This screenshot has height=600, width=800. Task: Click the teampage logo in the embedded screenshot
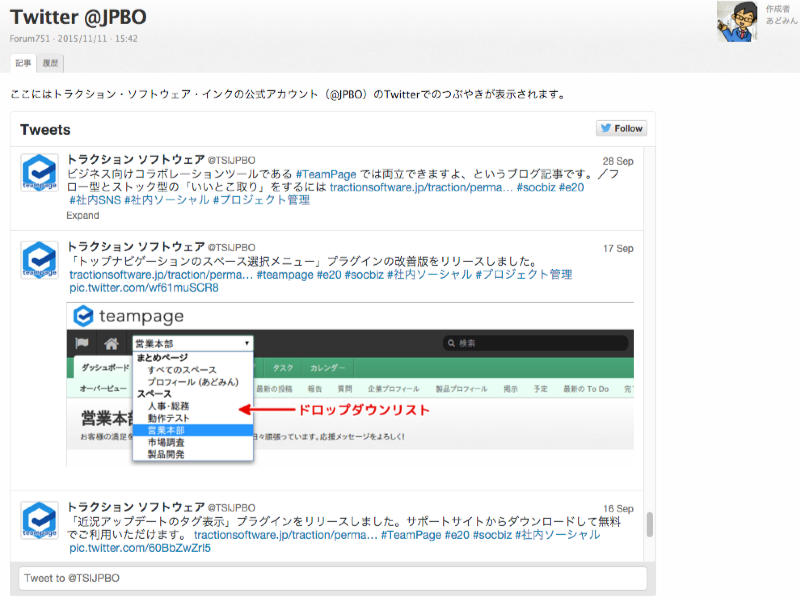(x=129, y=316)
